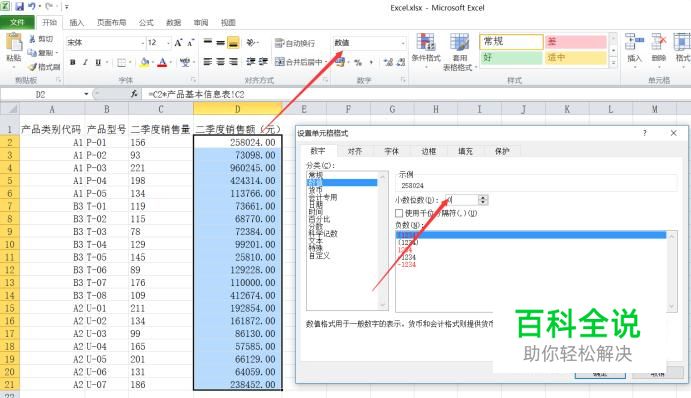Click the Copy icon in clipboard group
691x398 pixels.
click(x=32, y=53)
